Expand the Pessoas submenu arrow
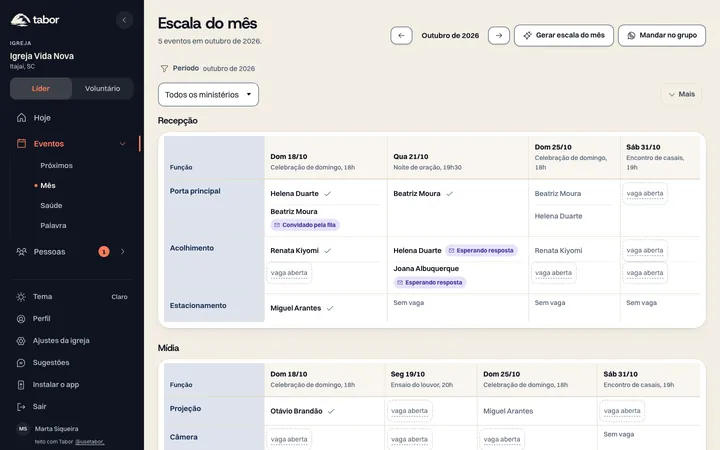 coord(123,252)
